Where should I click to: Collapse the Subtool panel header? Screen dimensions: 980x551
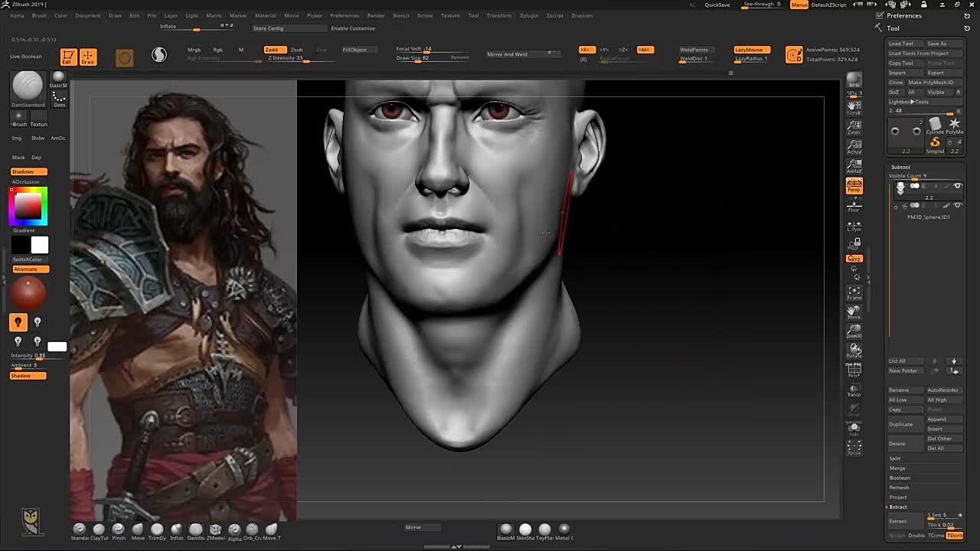901,167
